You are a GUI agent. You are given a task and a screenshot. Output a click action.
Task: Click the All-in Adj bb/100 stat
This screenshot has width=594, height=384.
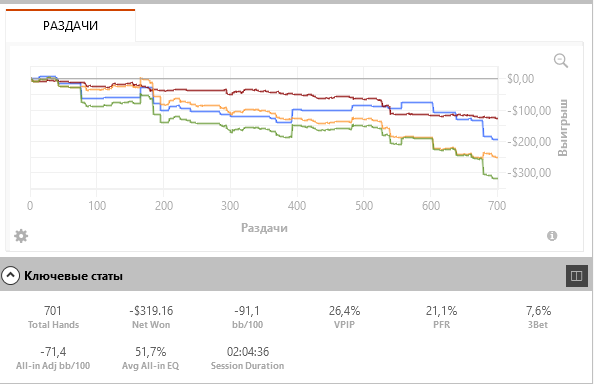[x=53, y=358]
